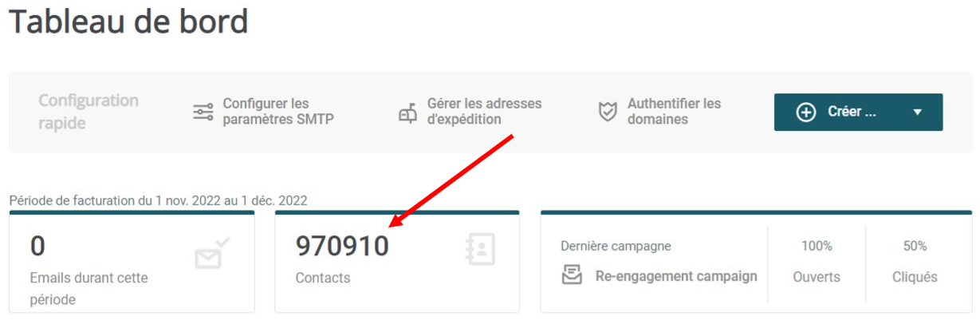Select the 970910 Contacts card

(x=397, y=262)
